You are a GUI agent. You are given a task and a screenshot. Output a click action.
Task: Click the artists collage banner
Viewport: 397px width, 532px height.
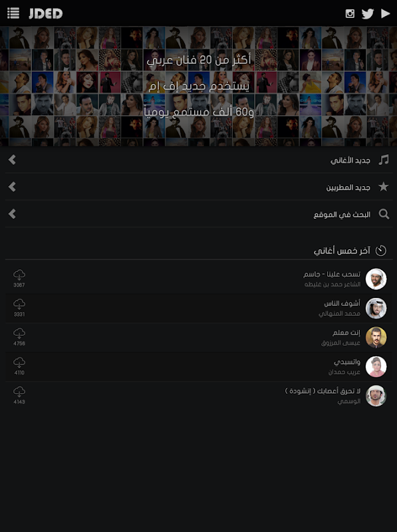pos(198,86)
